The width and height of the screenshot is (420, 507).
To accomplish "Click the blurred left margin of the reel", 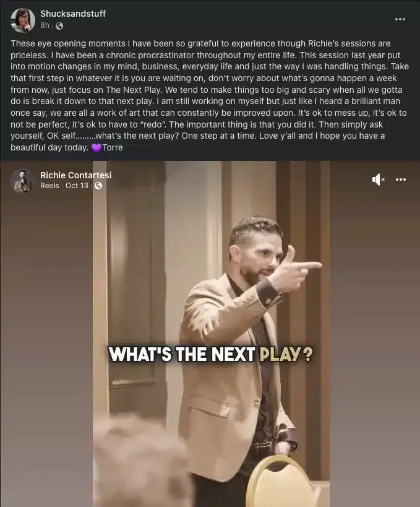I will [x=46, y=349].
